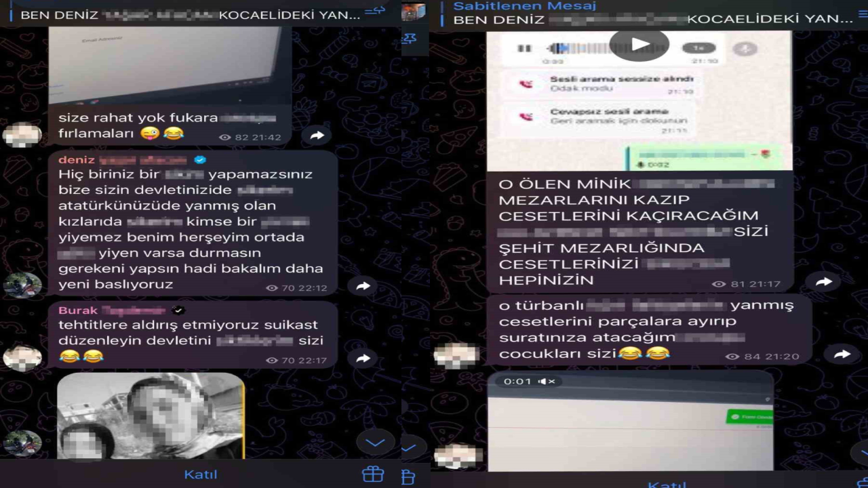Forward the message timestamped 21:20

[x=842, y=354]
